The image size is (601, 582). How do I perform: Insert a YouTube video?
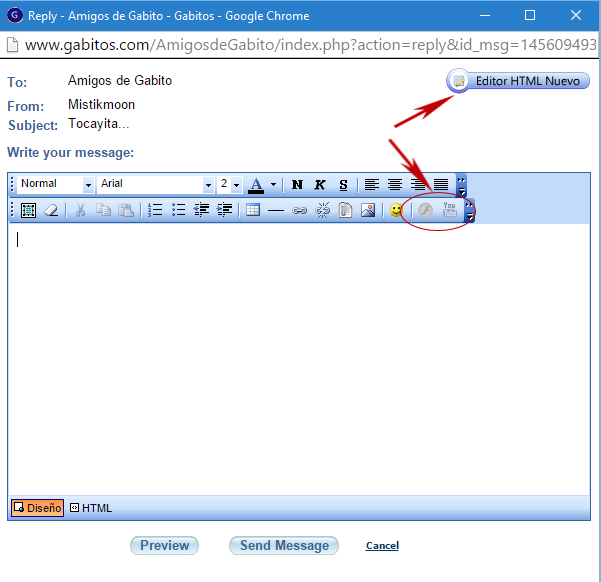coord(450,211)
